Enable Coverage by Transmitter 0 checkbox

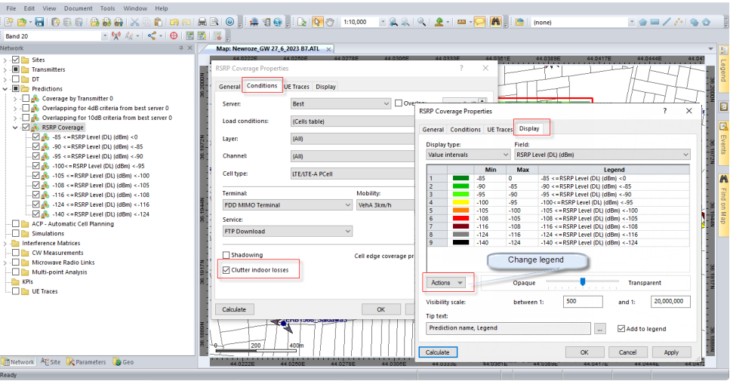pyautogui.click(x=26, y=98)
